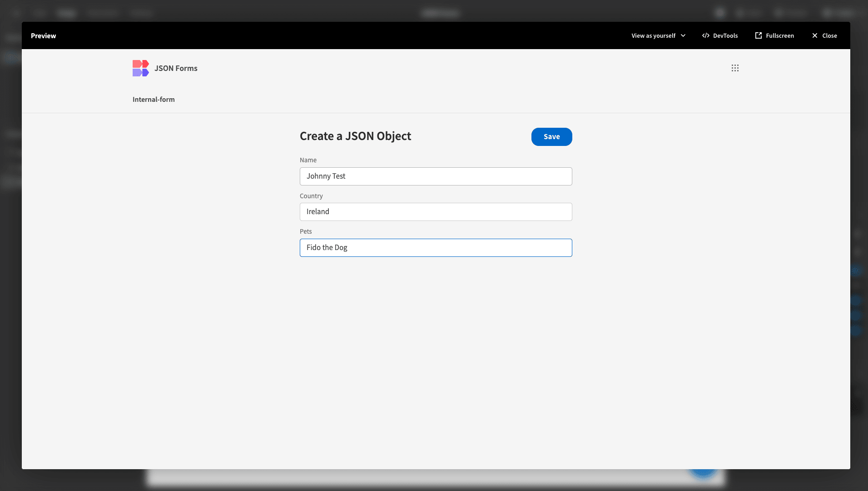Screen dimensions: 868x491
Task: Click the Save button
Action: tap(551, 137)
